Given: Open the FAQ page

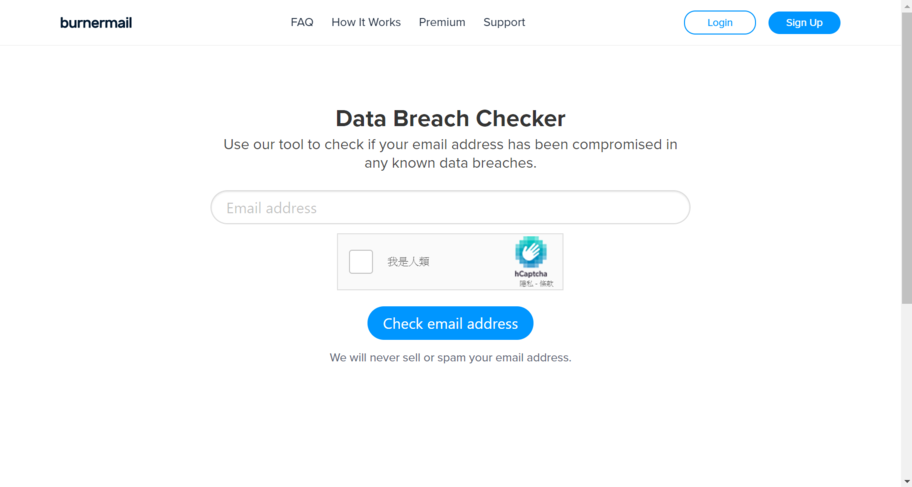Looking at the screenshot, I should pyautogui.click(x=302, y=22).
